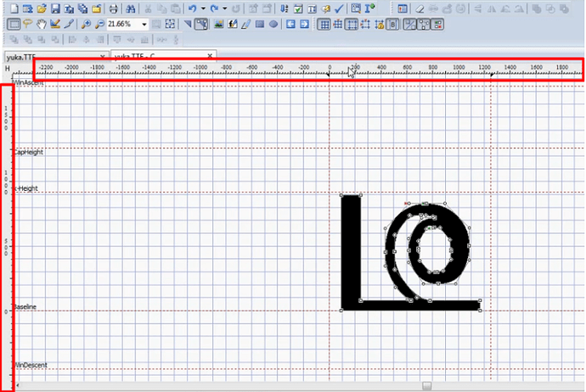Viewport: 586px width, 392px height.
Task: Expand the Redo history dropdown arrow
Action: (x=224, y=8)
